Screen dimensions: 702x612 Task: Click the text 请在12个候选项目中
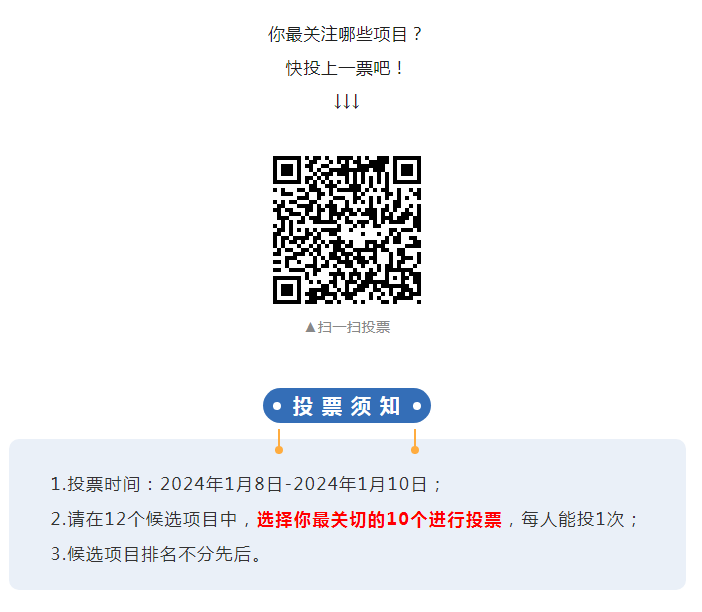click(x=152, y=520)
